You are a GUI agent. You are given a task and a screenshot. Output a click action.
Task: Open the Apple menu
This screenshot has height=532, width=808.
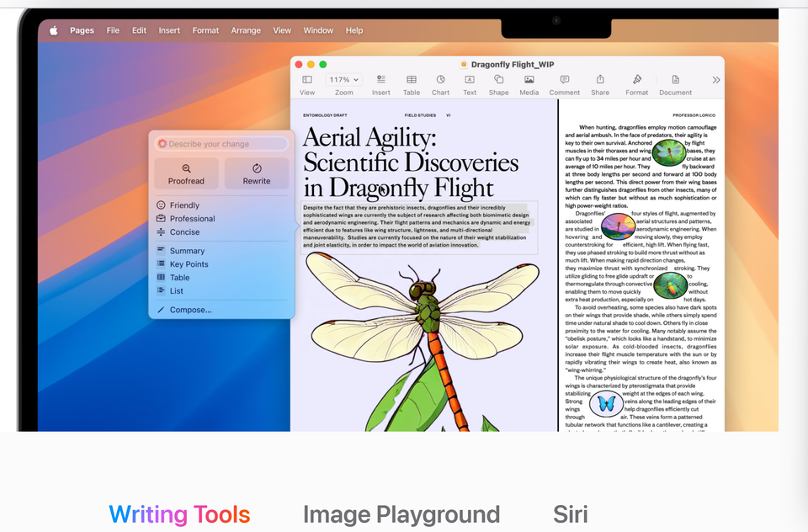(54, 30)
